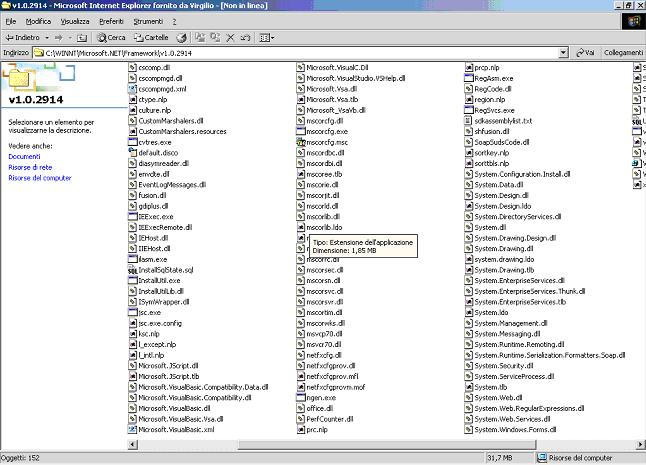Image resolution: width=646 pixels, height=465 pixels.
Task: Click the scrollbar left arrow
Action: coord(133,444)
